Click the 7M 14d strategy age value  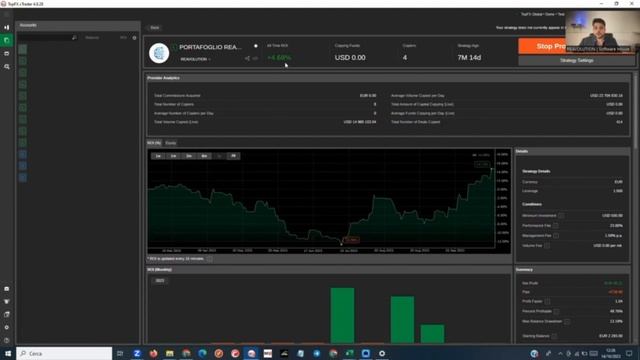pyautogui.click(x=469, y=58)
